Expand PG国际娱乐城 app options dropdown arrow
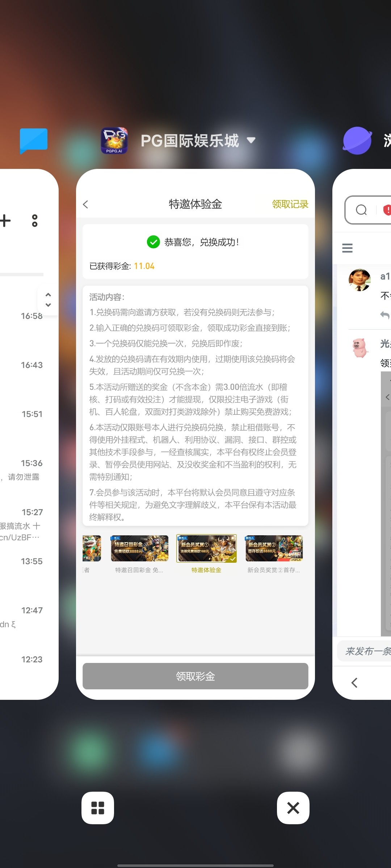The height and width of the screenshot is (868, 391). (251, 140)
